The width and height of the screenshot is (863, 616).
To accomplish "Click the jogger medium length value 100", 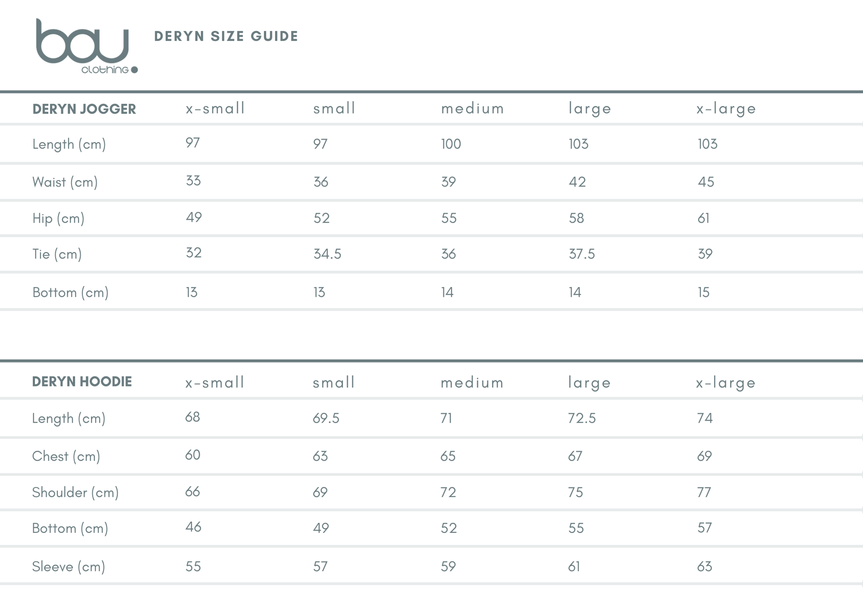I will [451, 144].
